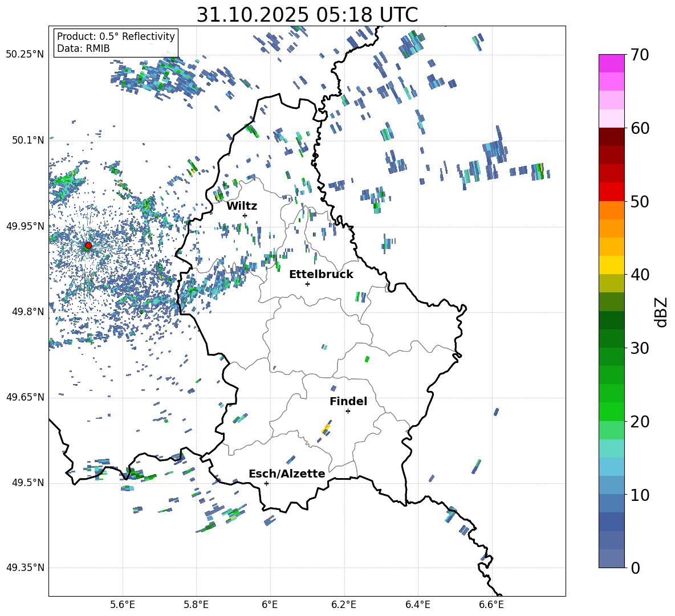Click the Product: 0.5° Reflectivity text
This screenshot has height=616, width=675.
point(116,36)
